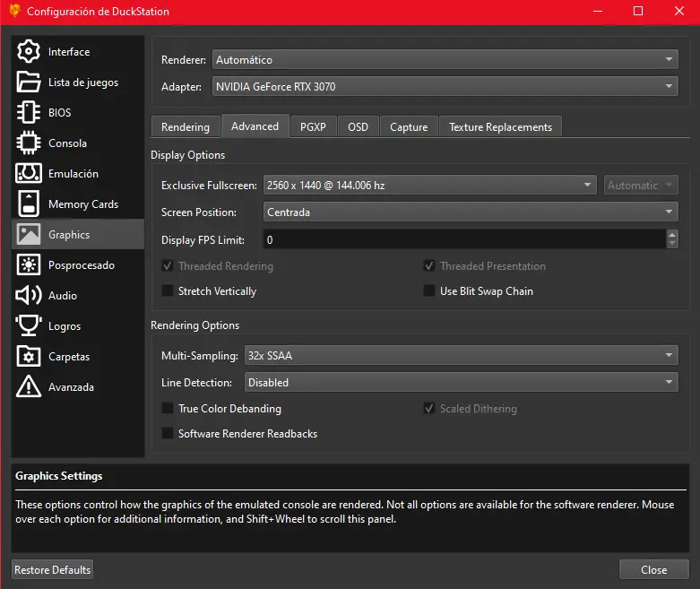Viewport: 700px width, 589px height.
Task: Open the Line Detection dropdown
Action: pos(462,382)
